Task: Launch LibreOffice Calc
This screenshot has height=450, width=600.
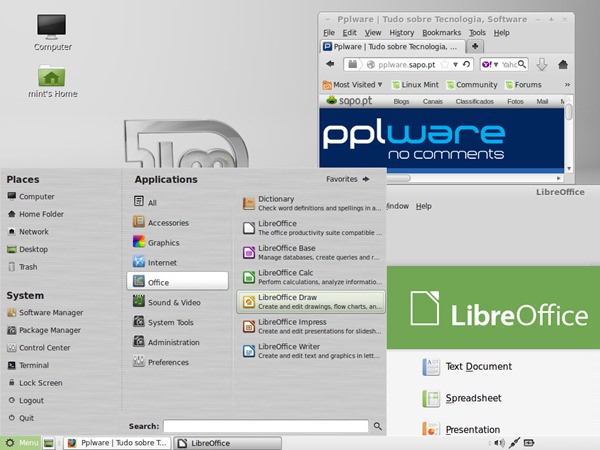Action: click(311, 277)
